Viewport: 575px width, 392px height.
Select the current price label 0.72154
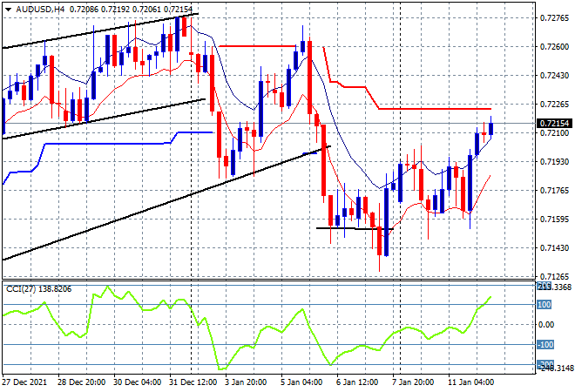(554, 124)
